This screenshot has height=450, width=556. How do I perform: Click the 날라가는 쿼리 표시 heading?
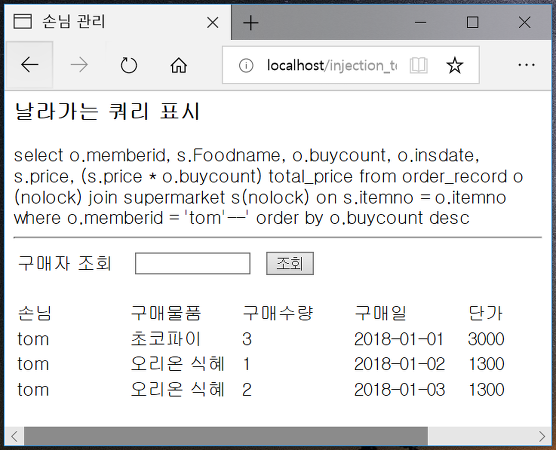click(x=107, y=111)
